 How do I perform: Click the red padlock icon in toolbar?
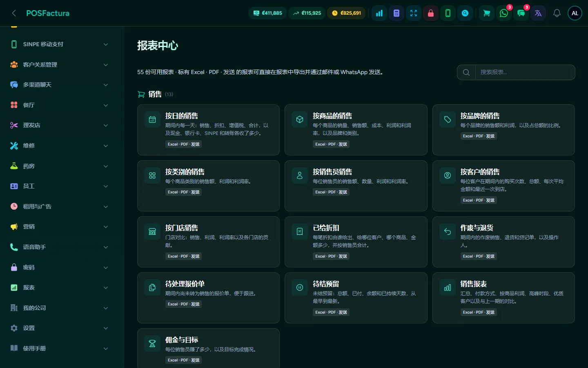pos(431,13)
